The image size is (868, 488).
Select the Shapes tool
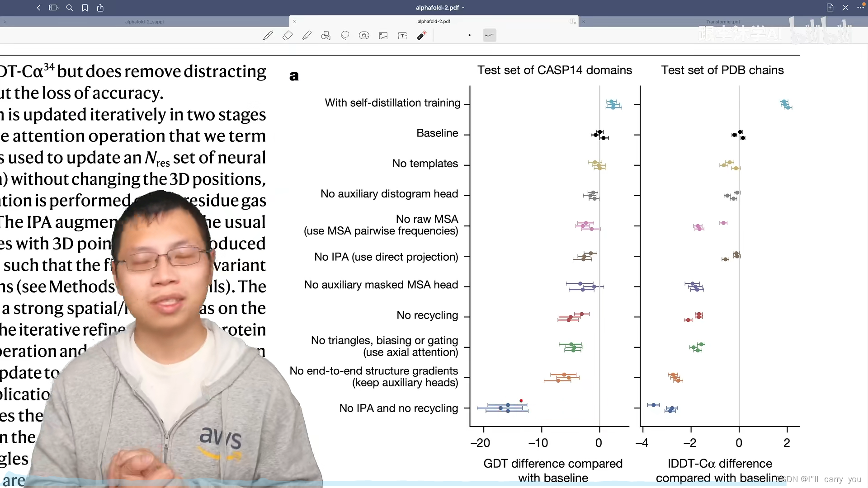[326, 35]
